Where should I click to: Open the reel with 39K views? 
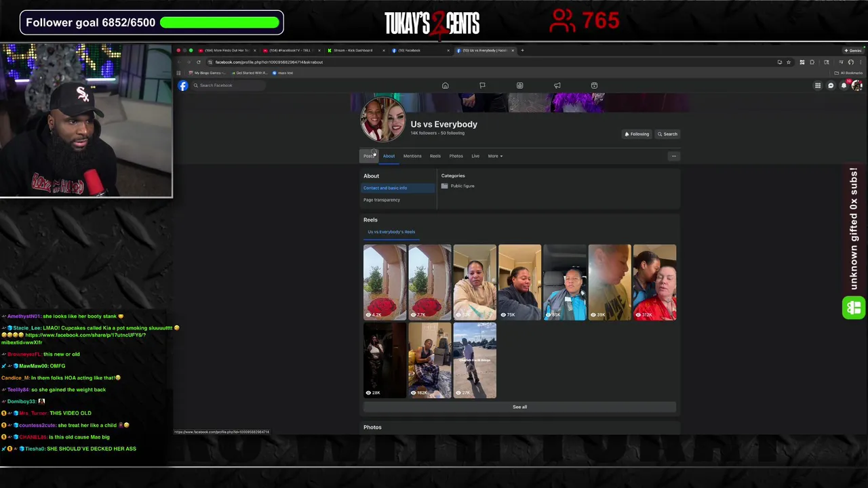coord(610,282)
